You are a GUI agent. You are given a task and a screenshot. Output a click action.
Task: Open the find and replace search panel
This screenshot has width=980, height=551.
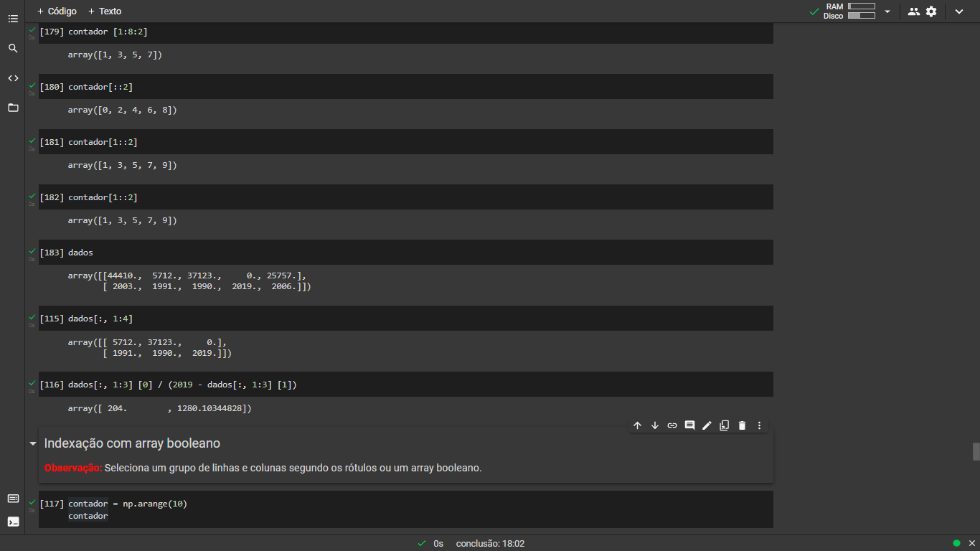click(x=13, y=48)
